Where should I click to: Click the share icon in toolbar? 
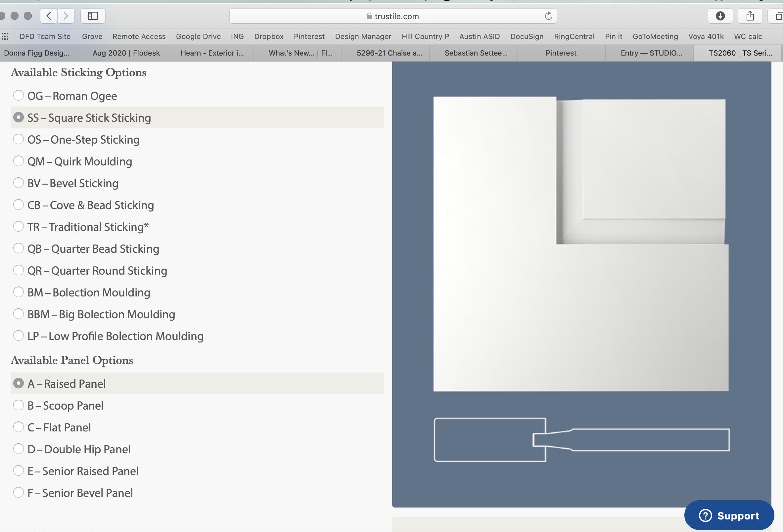click(x=750, y=16)
